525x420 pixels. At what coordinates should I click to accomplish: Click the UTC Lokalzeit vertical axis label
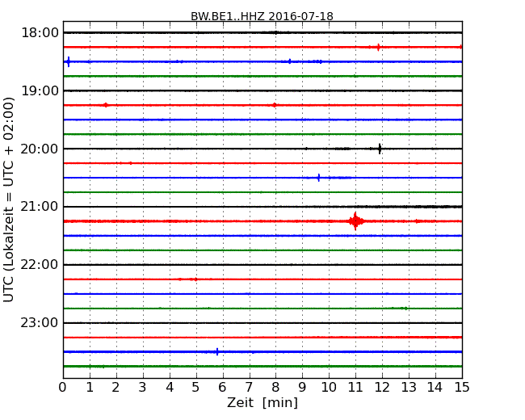pyautogui.click(x=8, y=199)
